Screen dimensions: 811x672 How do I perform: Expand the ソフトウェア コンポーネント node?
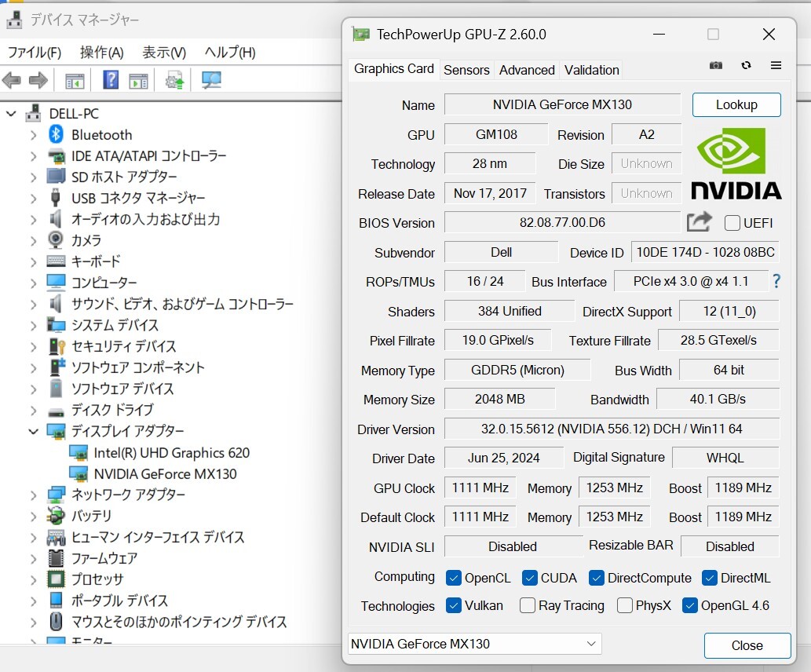coord(34,368)
